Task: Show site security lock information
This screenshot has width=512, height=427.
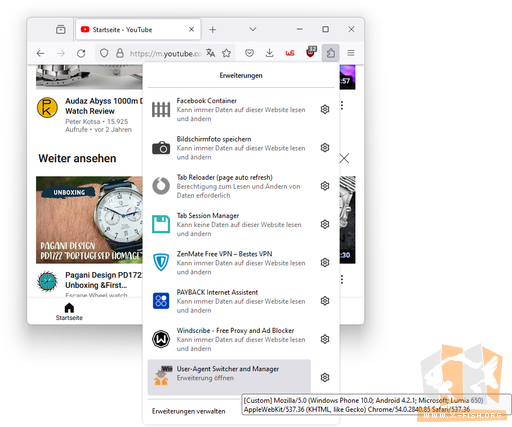Action: (x=120, y=53)
